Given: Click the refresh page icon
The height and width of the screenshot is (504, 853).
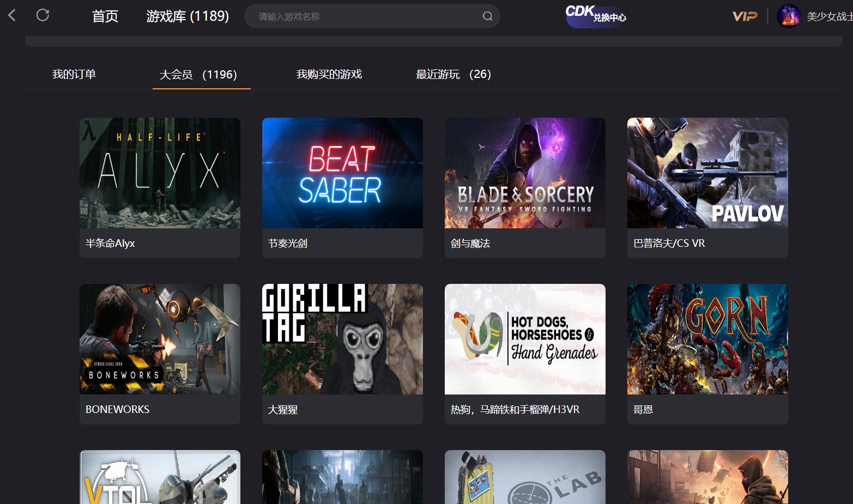Looking at the screenshot, I should click(x=43, y=15).
